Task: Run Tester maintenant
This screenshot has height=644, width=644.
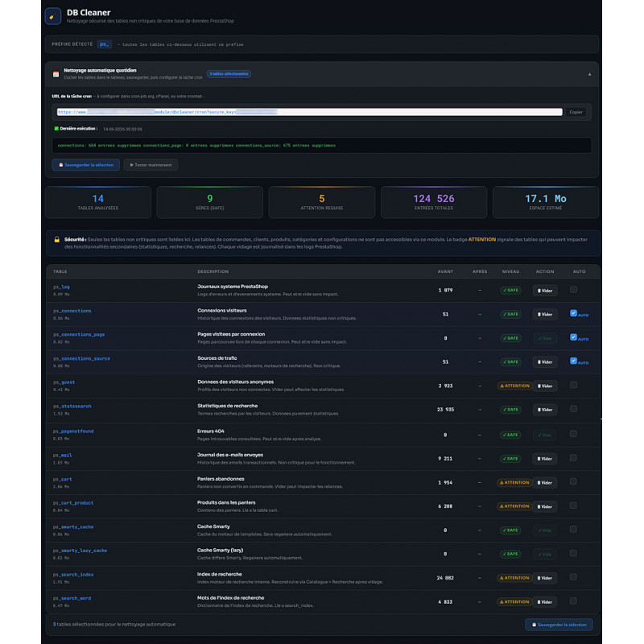Action: click(x=151, y=165)
